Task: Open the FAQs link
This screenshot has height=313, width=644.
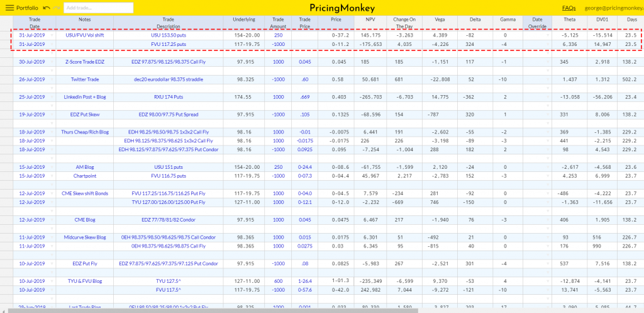Action: [569, 8]
